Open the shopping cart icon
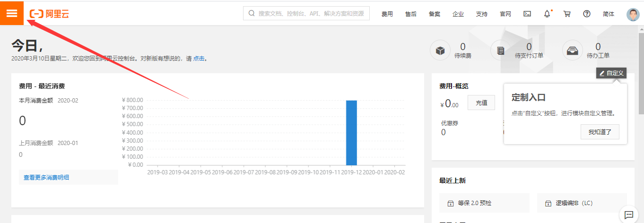 pyautogui.click(x=567, y=14)
